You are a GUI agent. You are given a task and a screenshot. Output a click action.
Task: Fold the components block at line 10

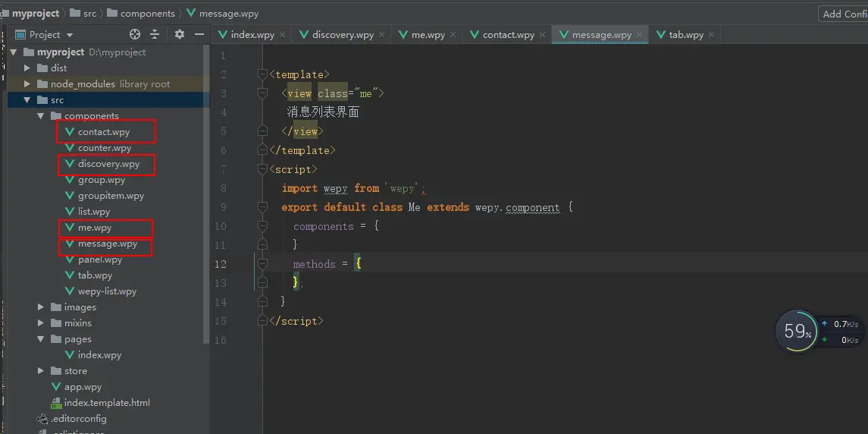(x=263, y=226)
